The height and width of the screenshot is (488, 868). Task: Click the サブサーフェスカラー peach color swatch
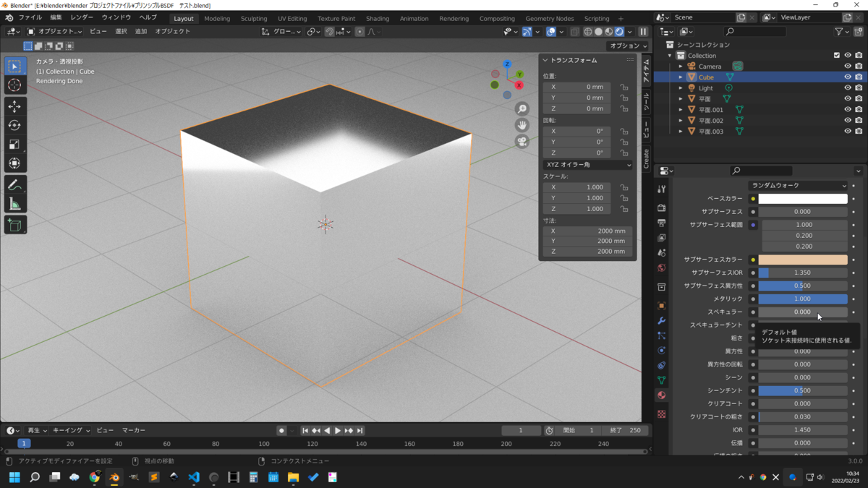coord(803,260)
